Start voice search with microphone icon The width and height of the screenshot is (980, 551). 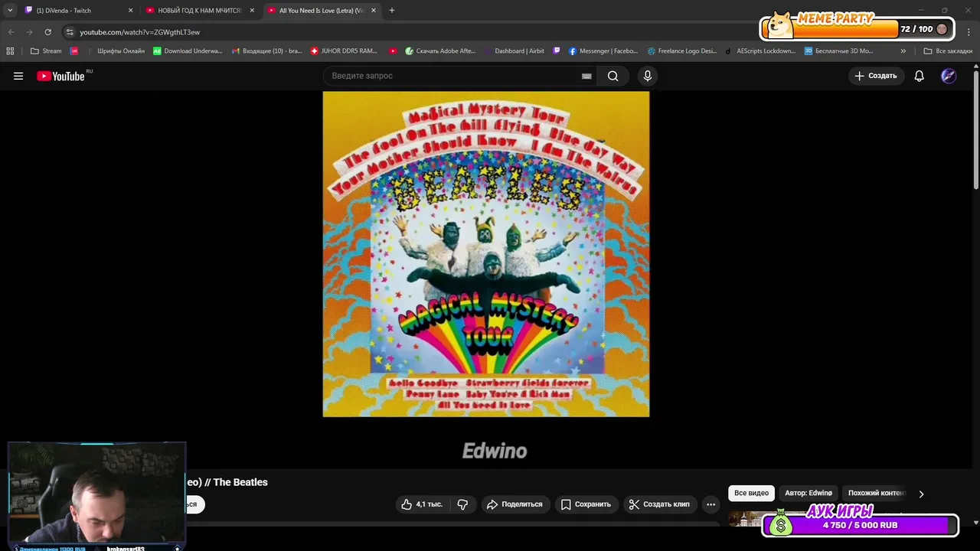tap(648, 76)
